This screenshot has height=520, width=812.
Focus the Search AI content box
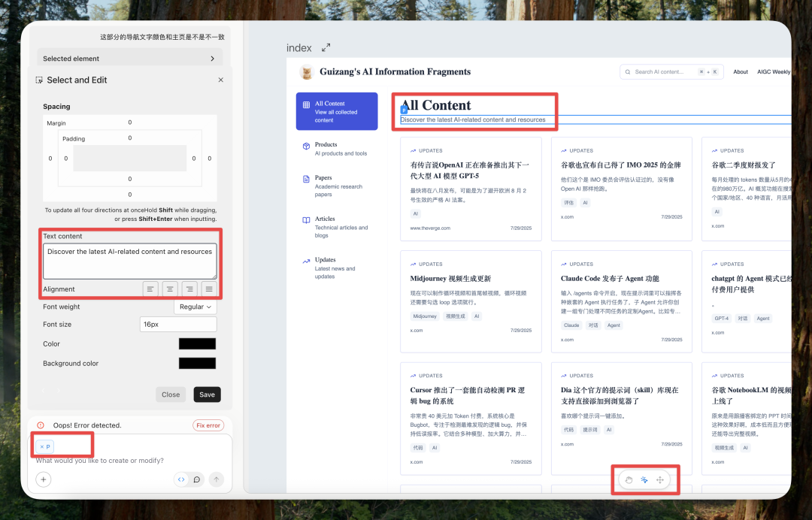pos(671,72)
